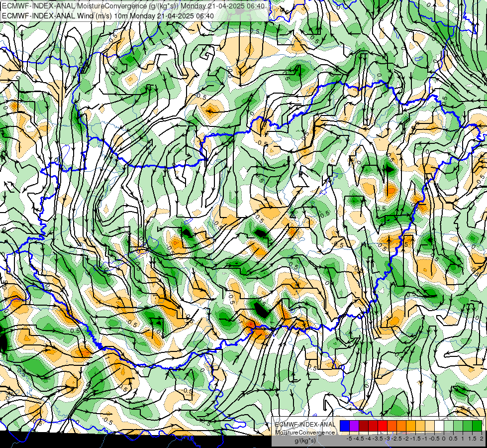The width and height of the screenshot is (487, 448).
Task: Click legend label MoistureConvergence under legend title
Action: pos(305,433)
